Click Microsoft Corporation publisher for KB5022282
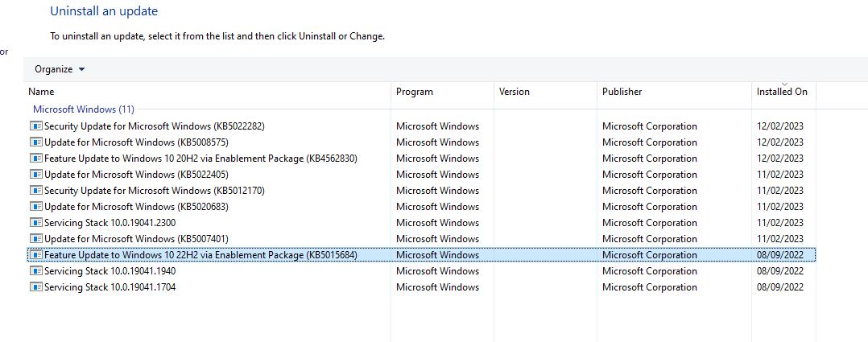The width and height of the screenshot is (868, 342). click(650, 126)
